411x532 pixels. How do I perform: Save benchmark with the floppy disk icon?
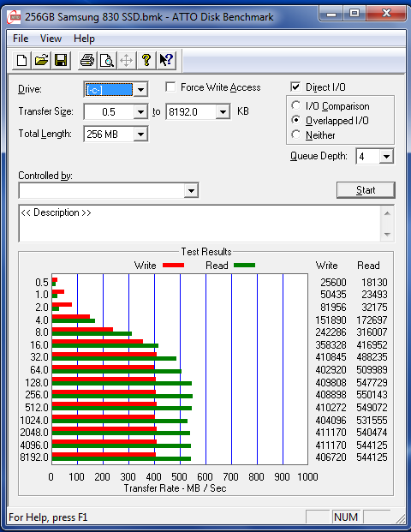pyautogui.click(x=61, y=61)
